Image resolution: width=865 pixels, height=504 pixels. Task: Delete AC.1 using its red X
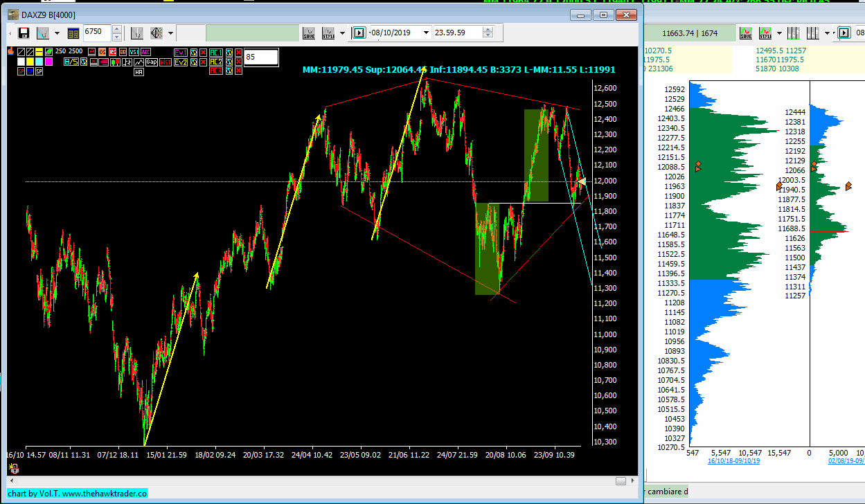coord(238,53)
